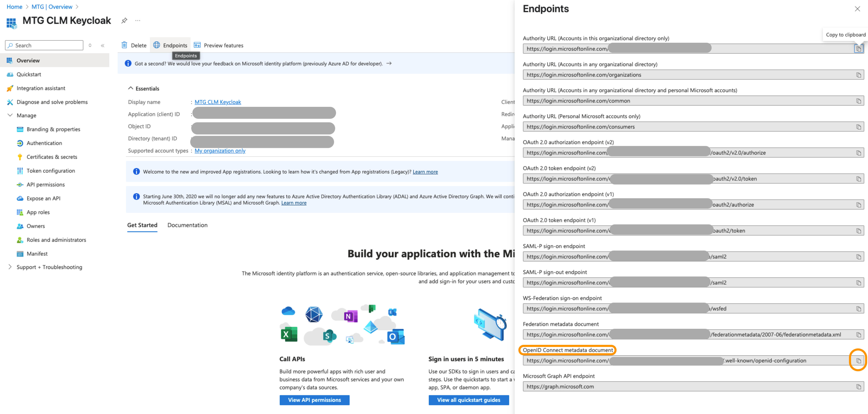The width and height of the screenshot is (868, 414).
Task: Pin the MTG CLM Keycloak app
Action: [x=124, y=21]
